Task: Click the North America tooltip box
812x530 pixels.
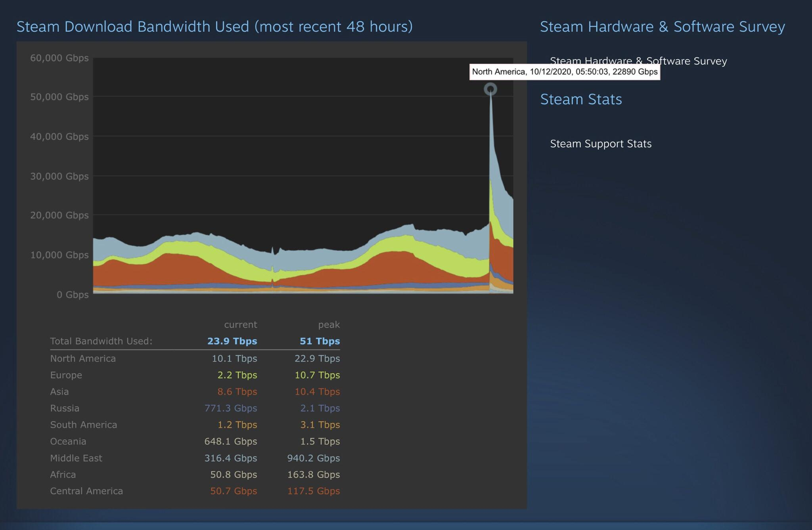Action: coord(564,72)
